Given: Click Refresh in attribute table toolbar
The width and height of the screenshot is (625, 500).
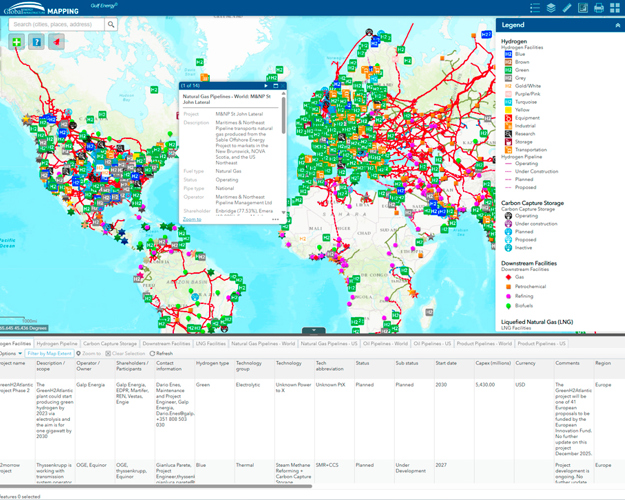Looking at the screenshot, I should (162, 353).
